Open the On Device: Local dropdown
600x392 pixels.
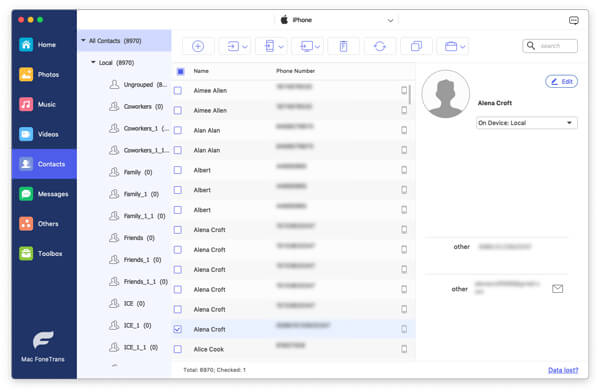point(527,123)
